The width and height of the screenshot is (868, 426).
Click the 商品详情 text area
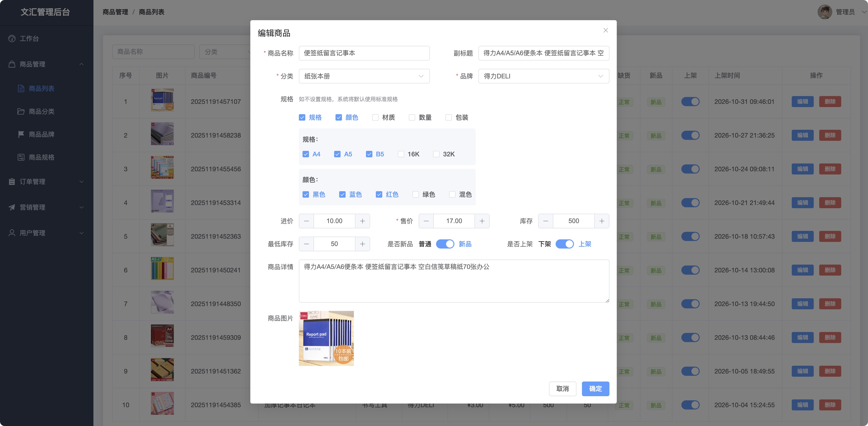[x=454, y=281]
